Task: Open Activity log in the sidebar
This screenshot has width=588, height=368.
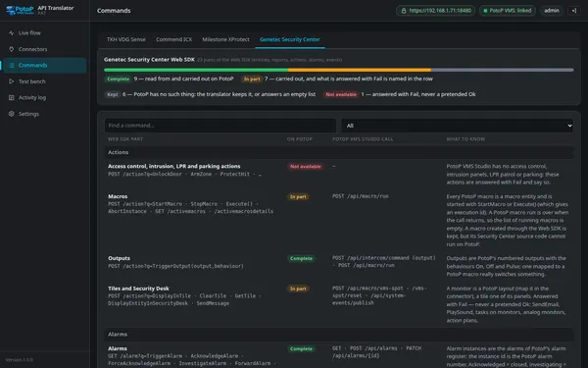Action: click(45, 97)
